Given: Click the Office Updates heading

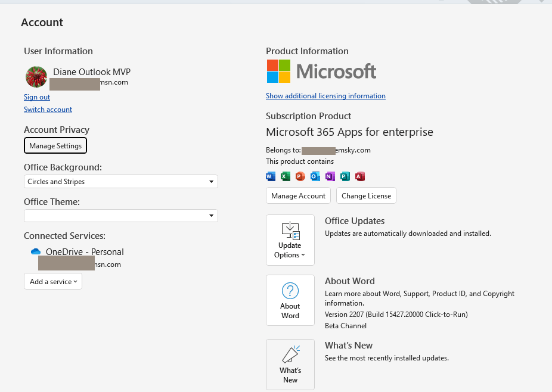Looking at the screenshot, I should click(355, 221).
